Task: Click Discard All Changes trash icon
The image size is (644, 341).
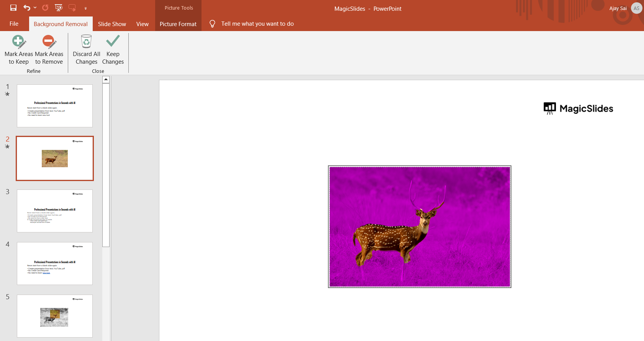Action: pyautogui.click(x=87, y=41)
